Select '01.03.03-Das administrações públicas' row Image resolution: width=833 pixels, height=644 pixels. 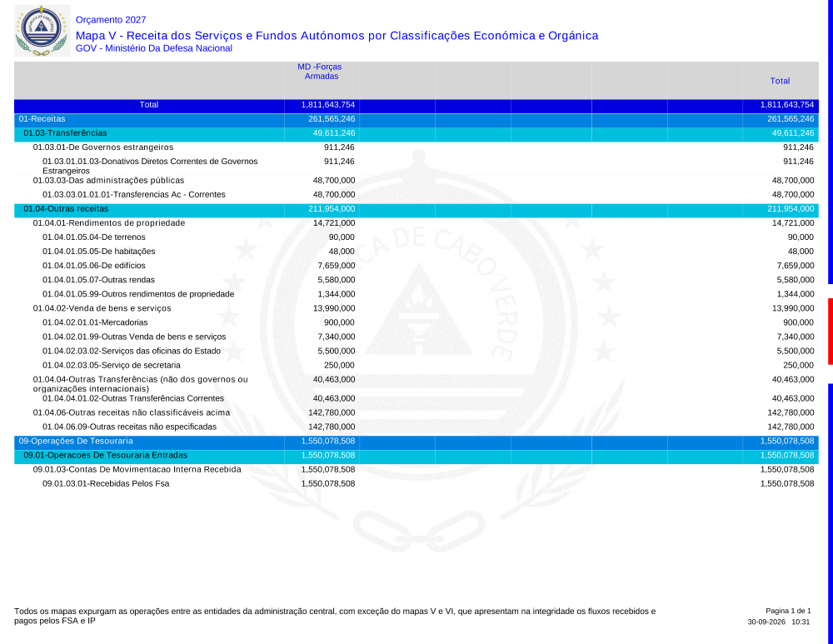tap(416, 181)
